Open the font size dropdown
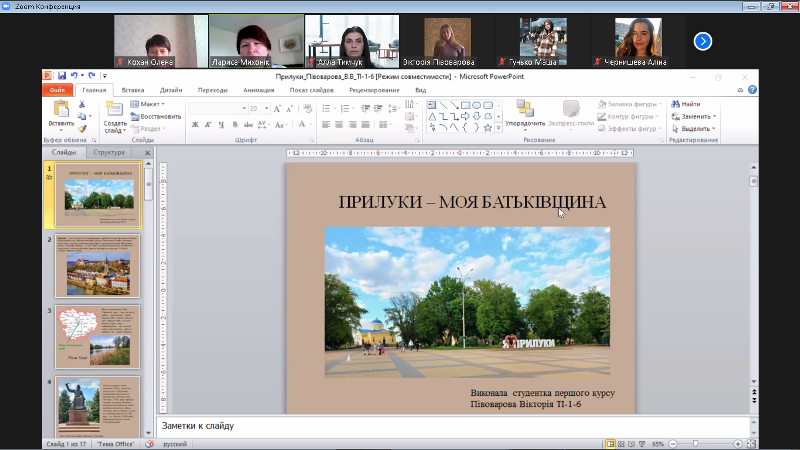The width and height of the screenshot is (800, 450). pos(265,108)
